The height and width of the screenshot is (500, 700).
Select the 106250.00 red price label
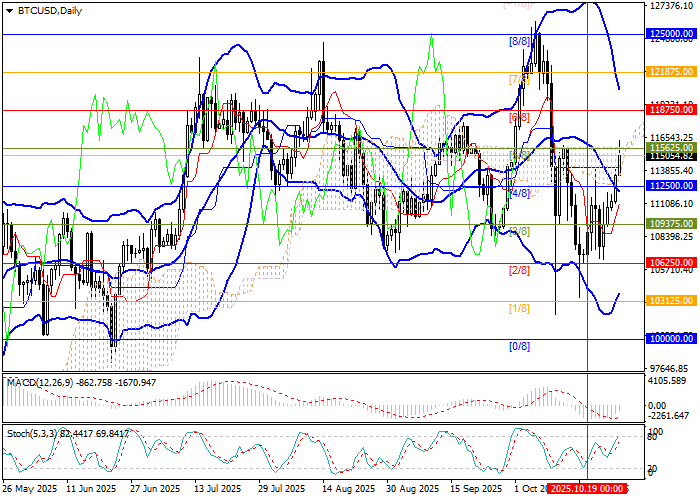pos(671,262)
